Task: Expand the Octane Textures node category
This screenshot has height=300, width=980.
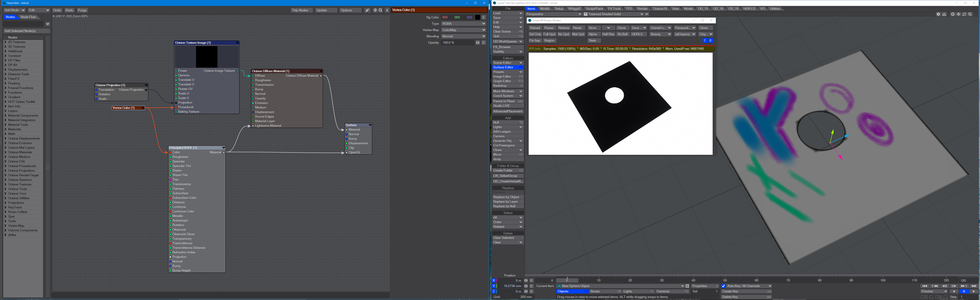Action: (5, 184)
